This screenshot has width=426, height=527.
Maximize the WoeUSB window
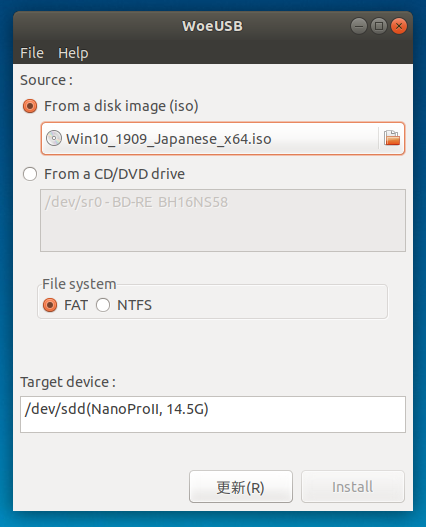379,26
